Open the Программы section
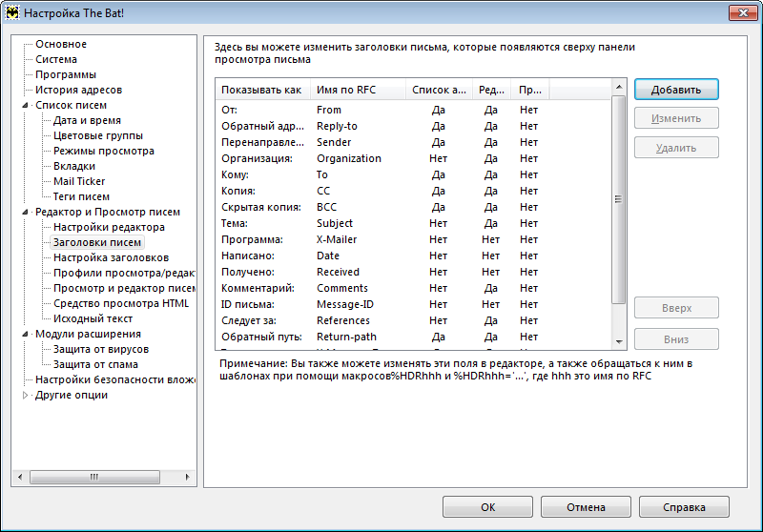Viewport: 763px width, 532px height. (66, 75)
